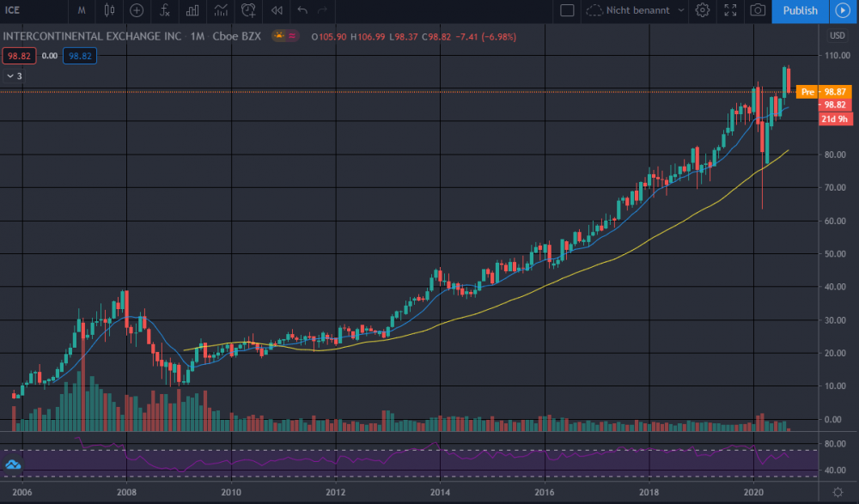Click the pre-market session sun icon

point(280,36)
